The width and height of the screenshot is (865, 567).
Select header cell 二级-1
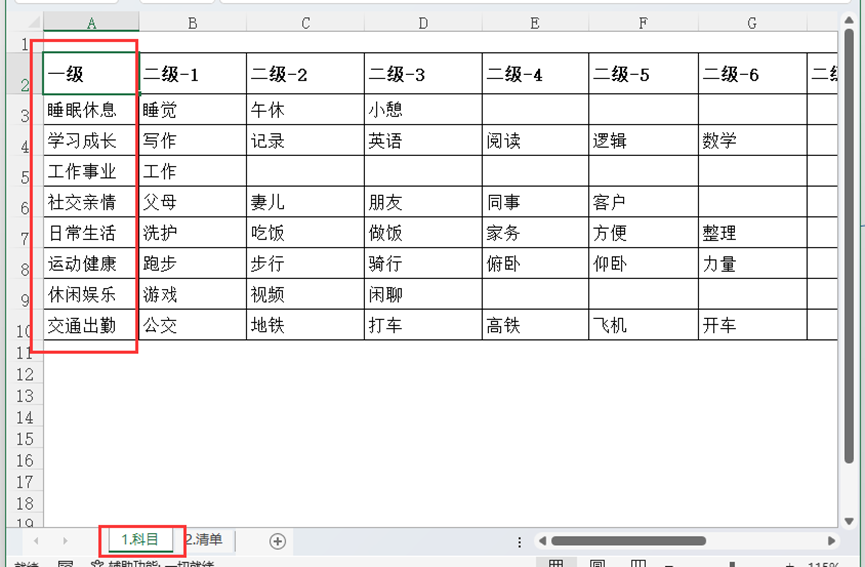(x=193, y=73)
